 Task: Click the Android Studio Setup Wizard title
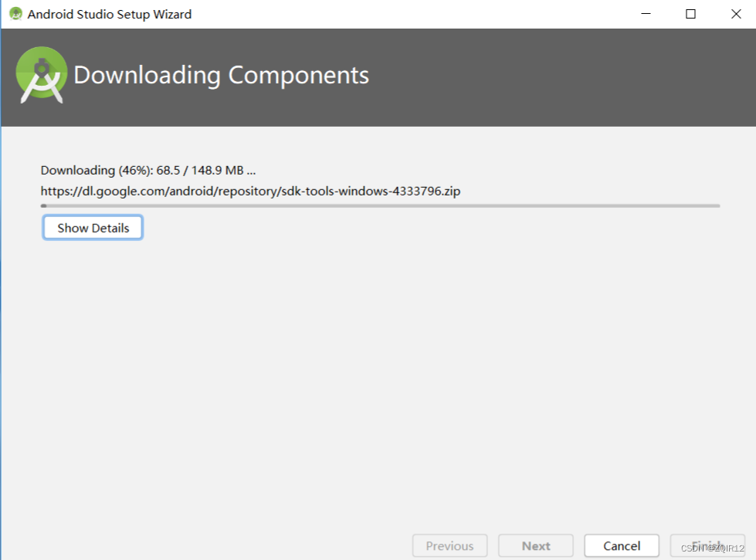point(110,15)
